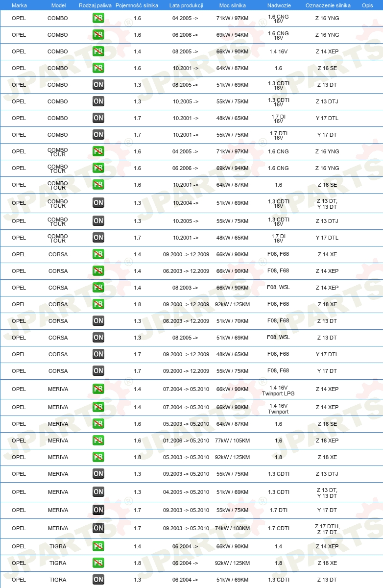Click engine code Z 14 XE in CORSA 09.2000 row
This screenshot has height=588, width=383.
(x=327, y=254)
